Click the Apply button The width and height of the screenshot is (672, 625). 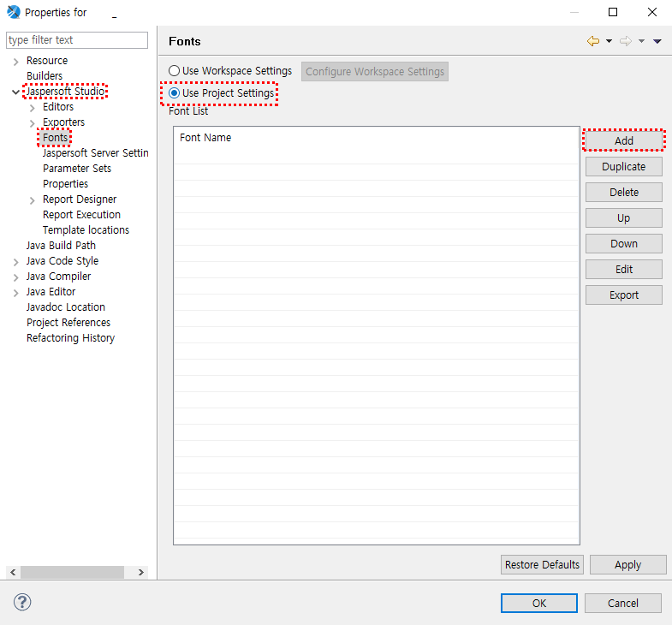[627, 564]
